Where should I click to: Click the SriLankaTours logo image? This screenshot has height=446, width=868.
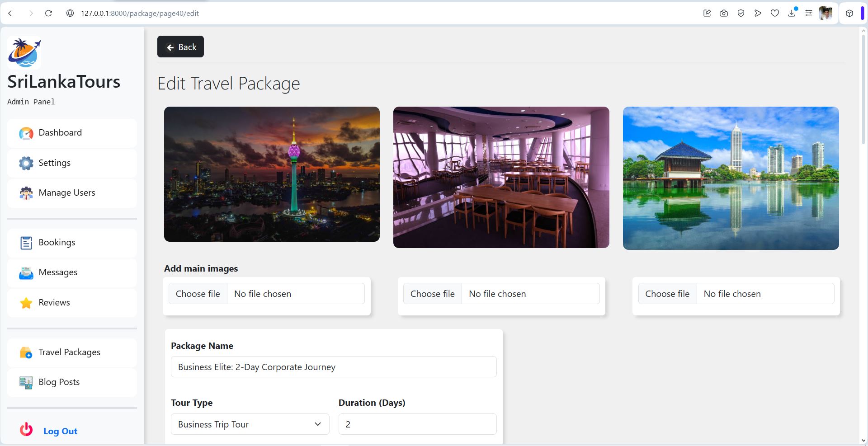pos(24,52)
